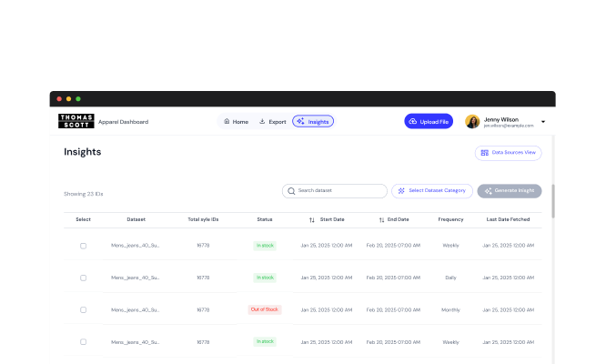
Task: Click the cloud upload icon
Action: (413, 121)
